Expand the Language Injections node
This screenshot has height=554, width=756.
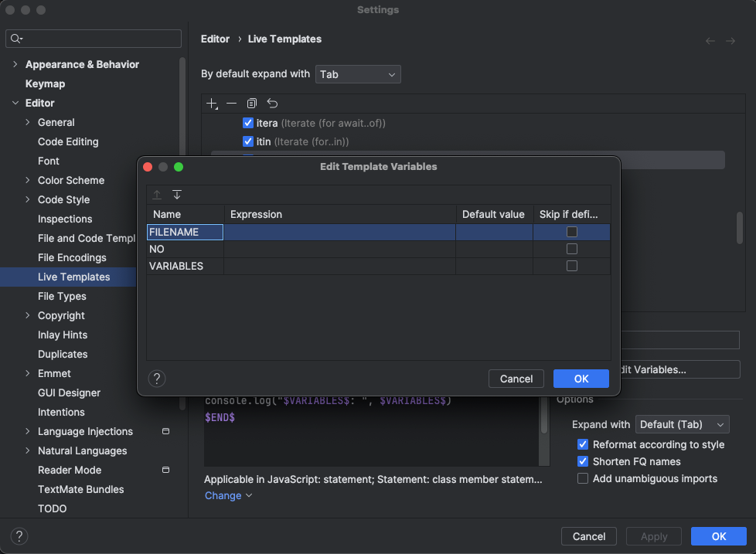tap(28, 431)
